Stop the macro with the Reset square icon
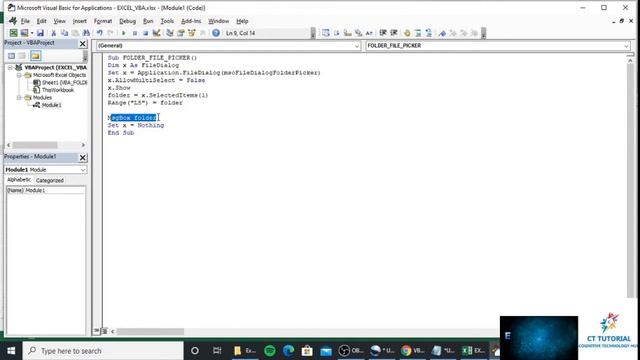This screenshot has height=360, width=640. (x=145, y=33)
